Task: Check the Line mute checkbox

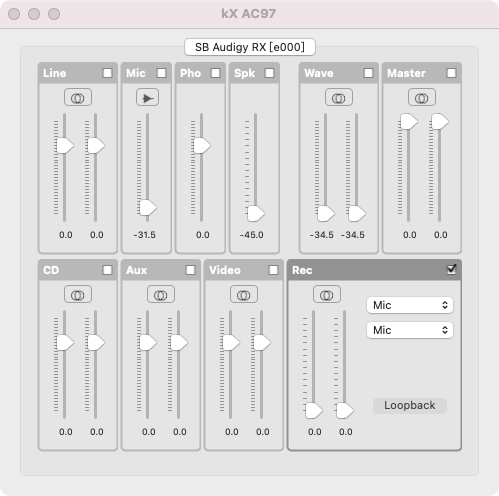Action: tap(107, 73)
